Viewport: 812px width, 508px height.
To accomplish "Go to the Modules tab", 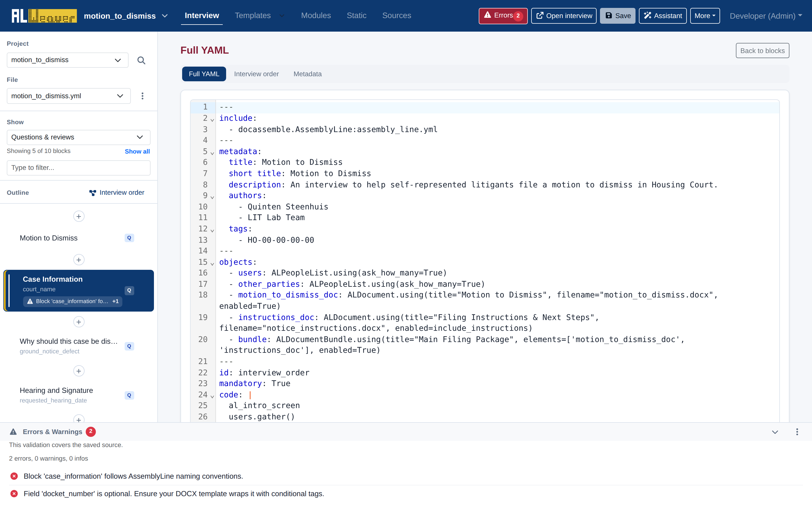I will pyautogui.click(x=316, y=16).
